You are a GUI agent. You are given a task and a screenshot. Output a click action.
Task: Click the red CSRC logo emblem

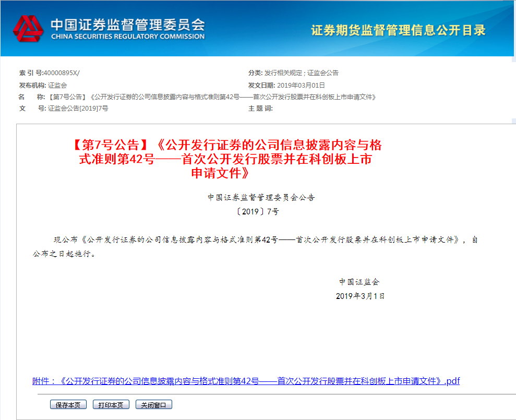(28, 29)
